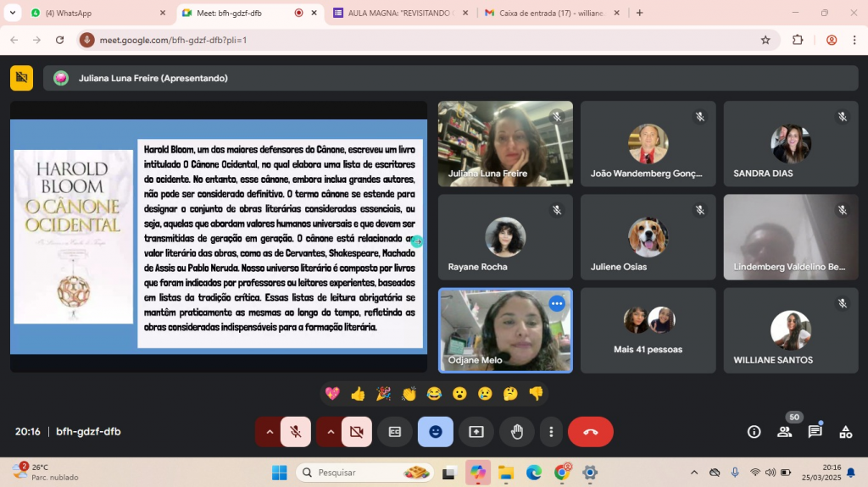Image resolution: width=868 pixels, height=487 pixels.
Task: Open the meeting details info icon
Action: point(754,432)
